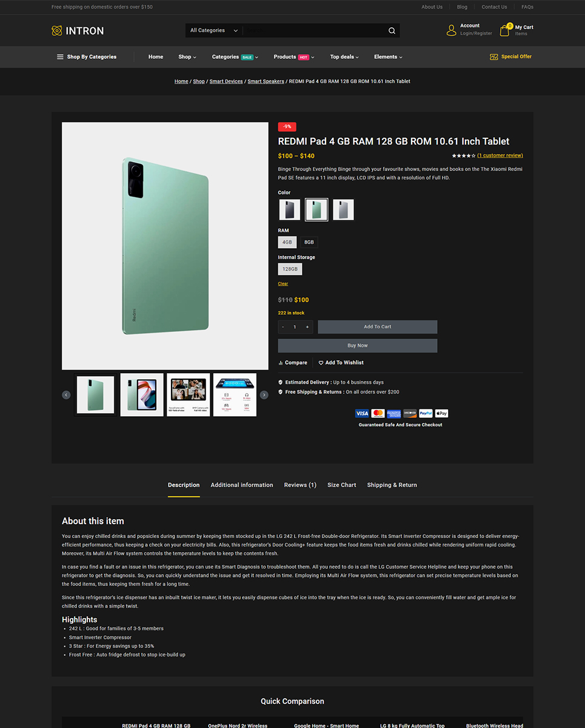Click the search magnifier icon
Screen dimensions: 585x728
392,30
